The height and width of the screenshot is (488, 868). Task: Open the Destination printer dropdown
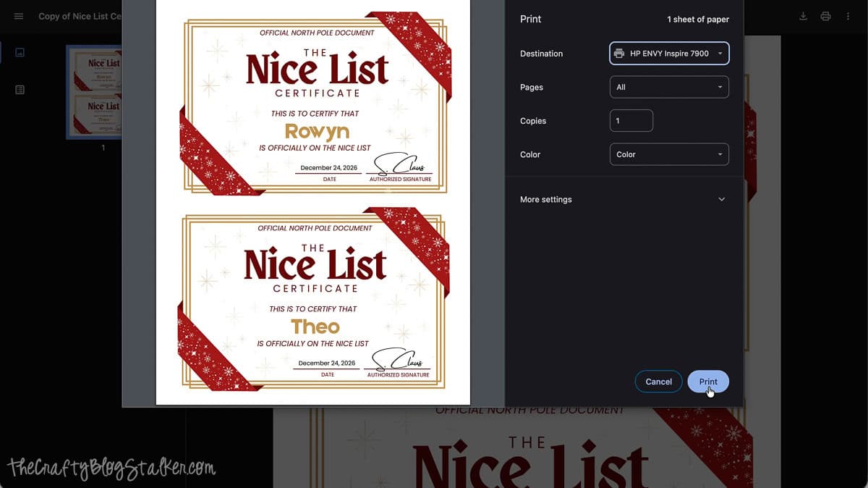point(669,53)
